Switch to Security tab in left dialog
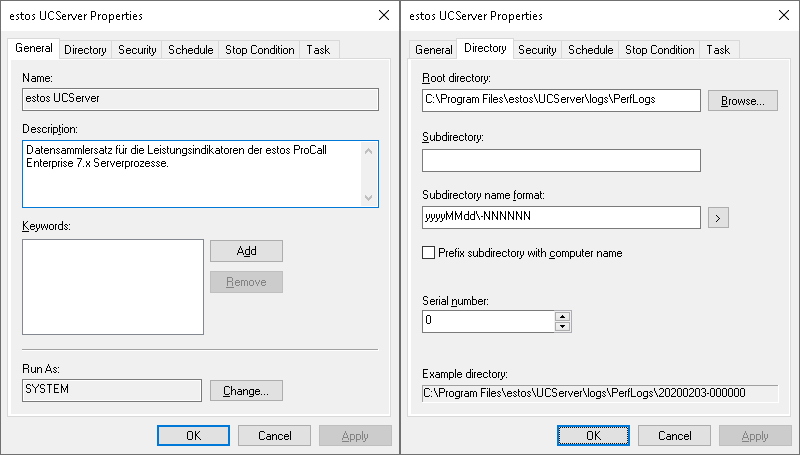The image size is (800, 455). pyautogui.click(x=137, y=50)
